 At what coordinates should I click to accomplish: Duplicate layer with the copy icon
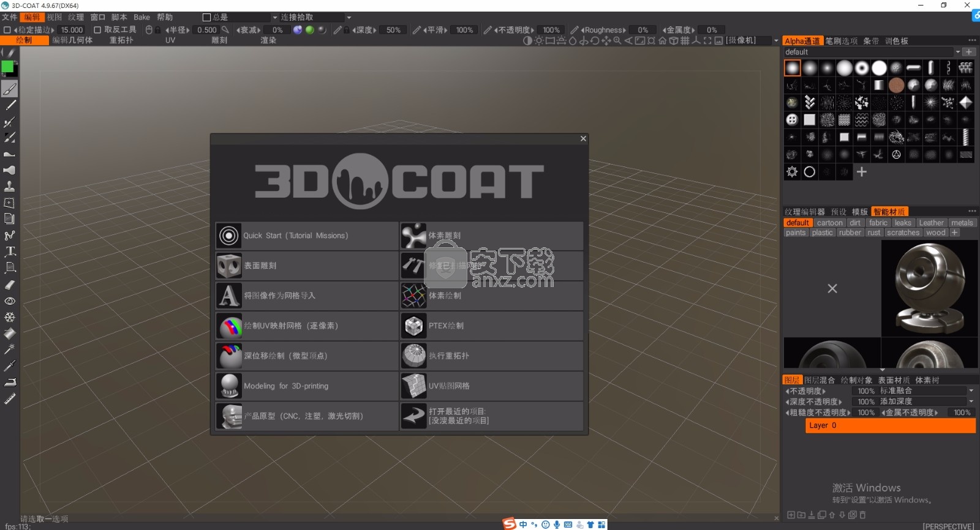822,515
